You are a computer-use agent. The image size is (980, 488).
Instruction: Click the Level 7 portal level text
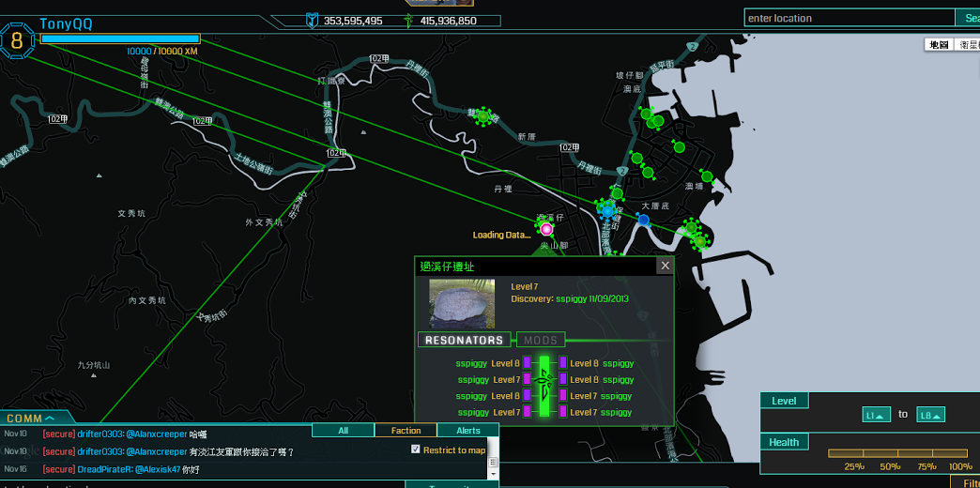click(x=525, y=286)
